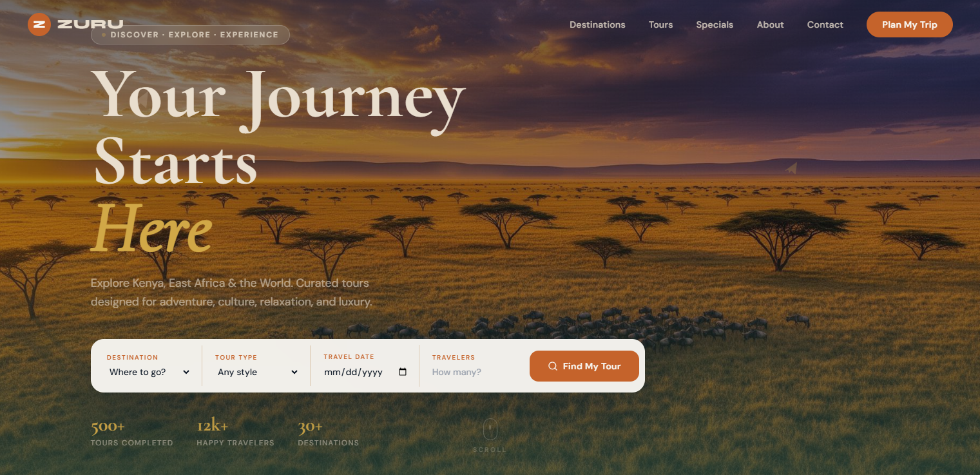Expand the Destination dropdown chevron
The width and height of the screenshot is (980, 475).
point(186,372)
